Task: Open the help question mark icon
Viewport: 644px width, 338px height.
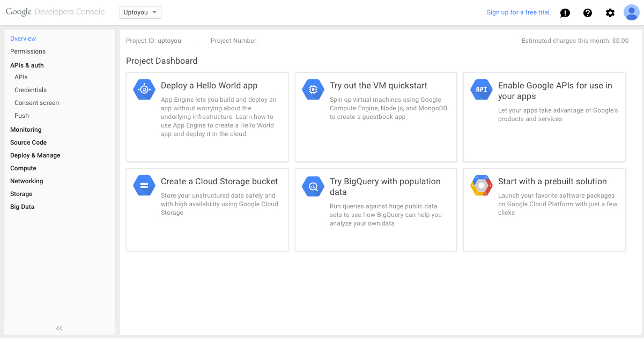Action: (588, 13)
